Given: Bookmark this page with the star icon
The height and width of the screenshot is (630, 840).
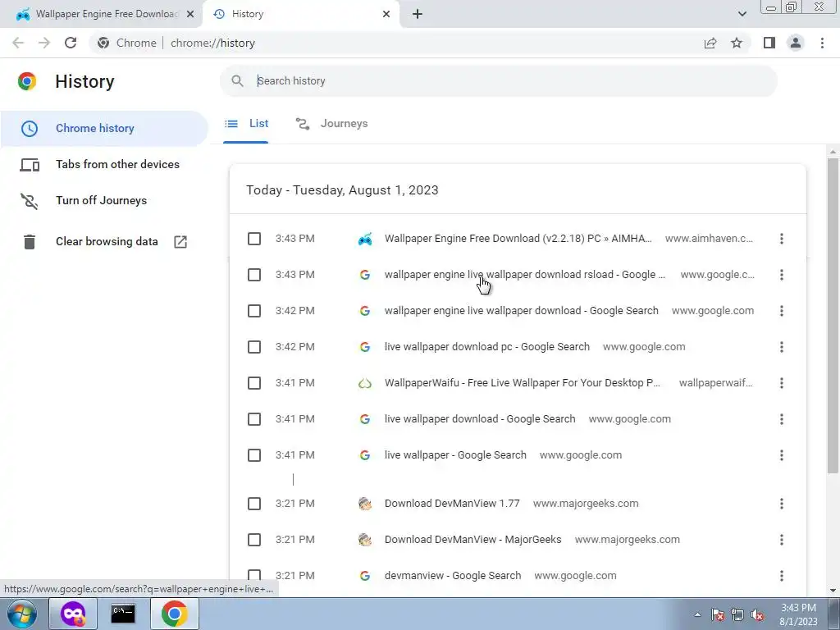Looking at the screenshot, I should 737,43.
